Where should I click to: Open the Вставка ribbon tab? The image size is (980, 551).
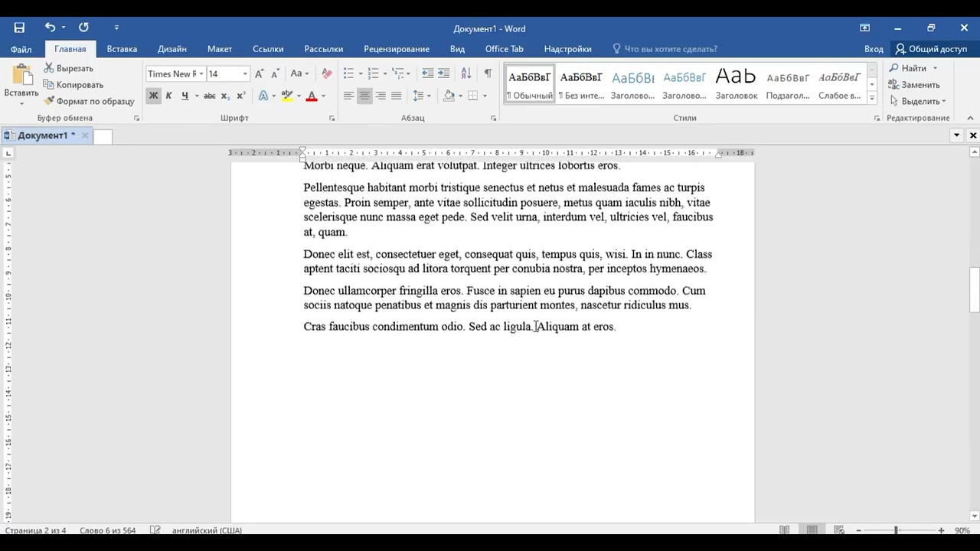click(x=122, y=49)
